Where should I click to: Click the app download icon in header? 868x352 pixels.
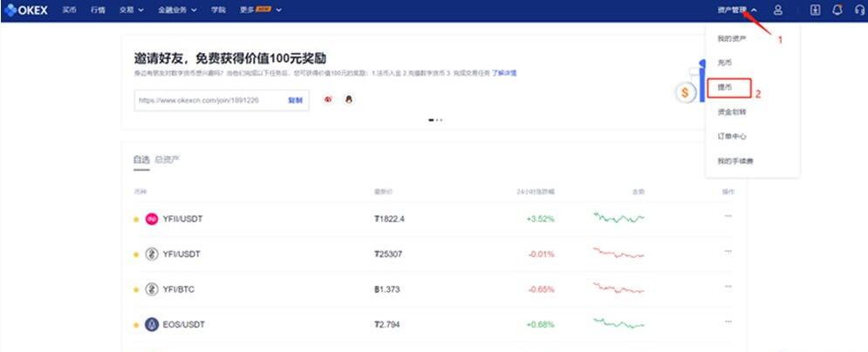point(816,10)
